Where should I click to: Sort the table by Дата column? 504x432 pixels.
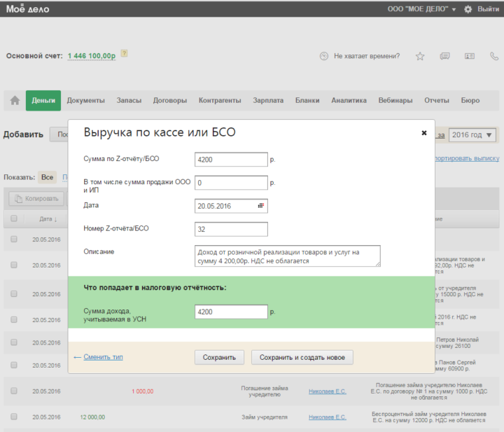coord(48,219)
